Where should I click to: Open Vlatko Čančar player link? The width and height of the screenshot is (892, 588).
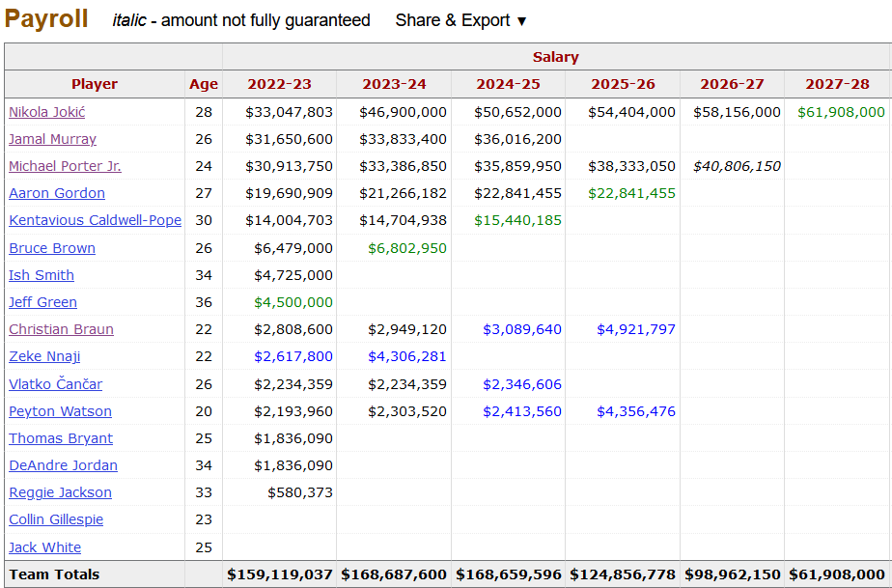(x=55, y=384)
